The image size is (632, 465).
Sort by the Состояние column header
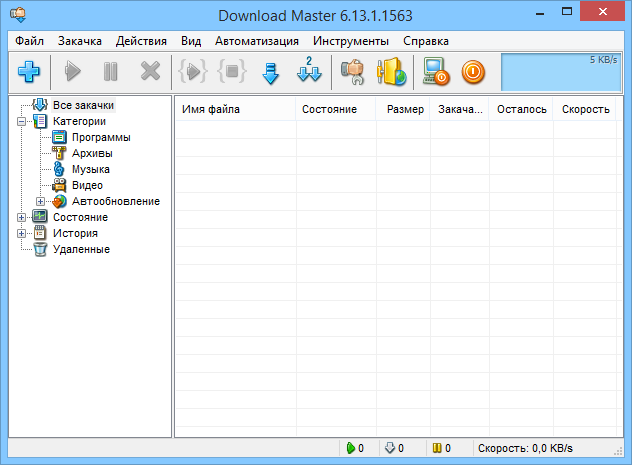click(x=336, y=109)
